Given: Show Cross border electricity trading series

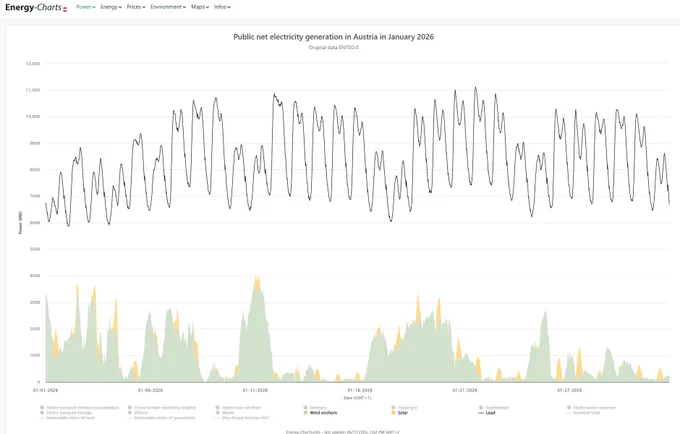Looking at the screenshot, I should click(162, 408).
